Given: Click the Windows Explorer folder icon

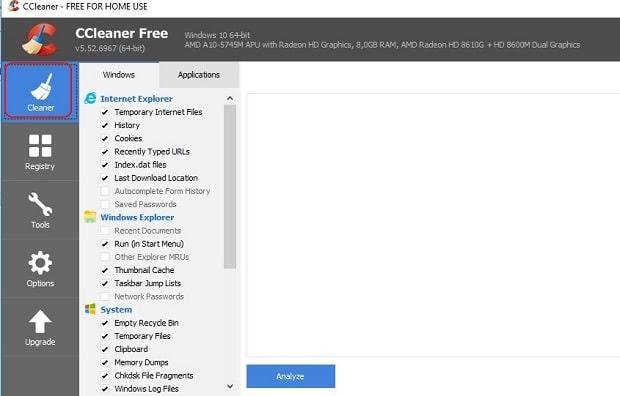Looking at the screenshot, I should click(90, 217).
